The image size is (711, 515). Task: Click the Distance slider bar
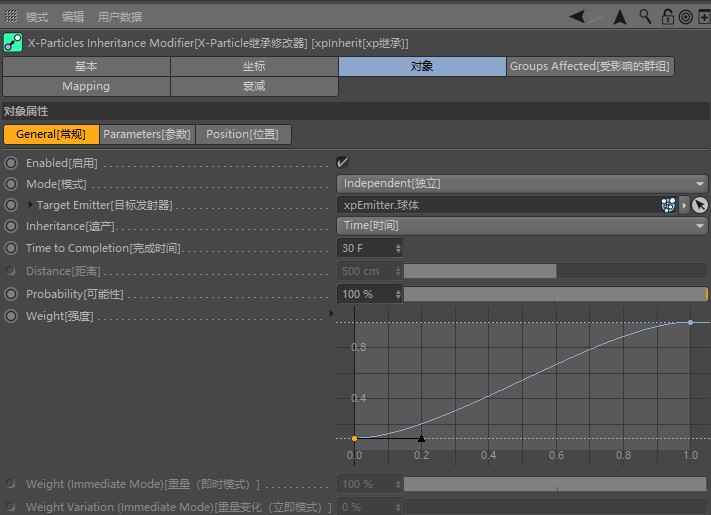coord(555,271)
